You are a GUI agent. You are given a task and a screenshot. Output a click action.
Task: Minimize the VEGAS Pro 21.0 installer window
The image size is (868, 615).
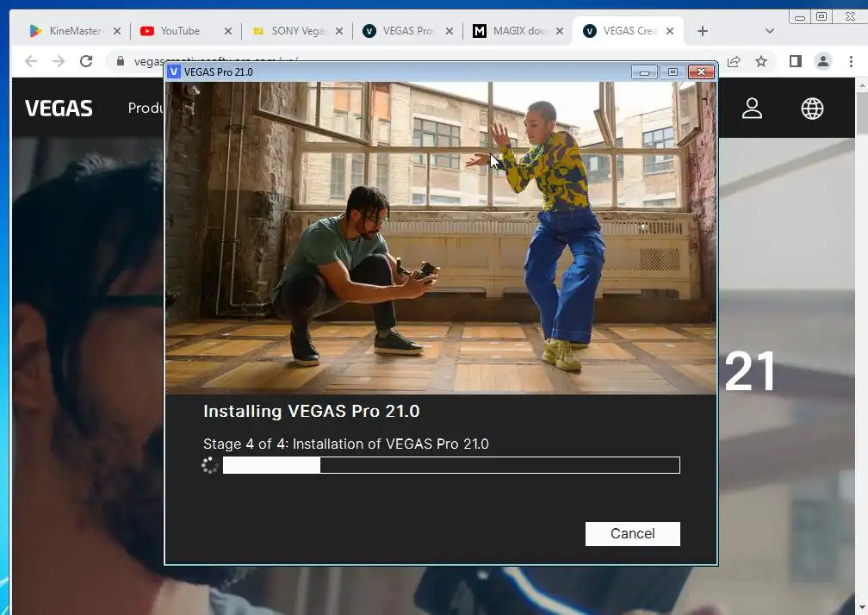pyautogui.click(x=644, y=72)
